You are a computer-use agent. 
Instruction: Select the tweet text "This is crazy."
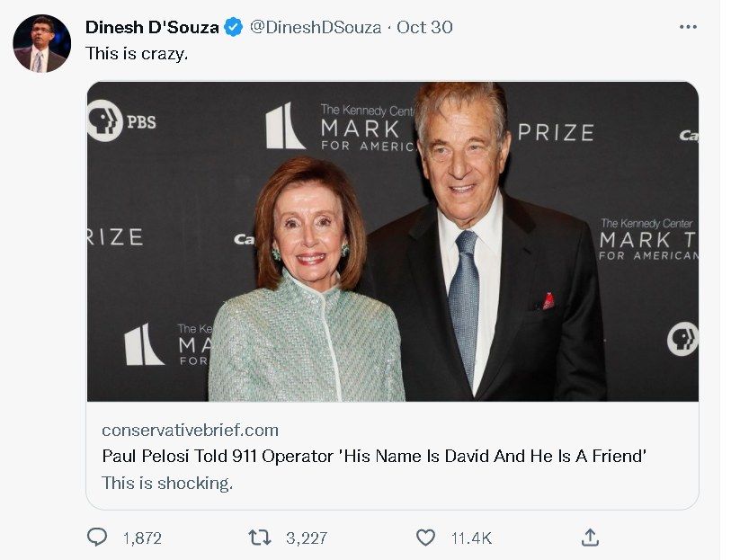(x=137, y=54)
